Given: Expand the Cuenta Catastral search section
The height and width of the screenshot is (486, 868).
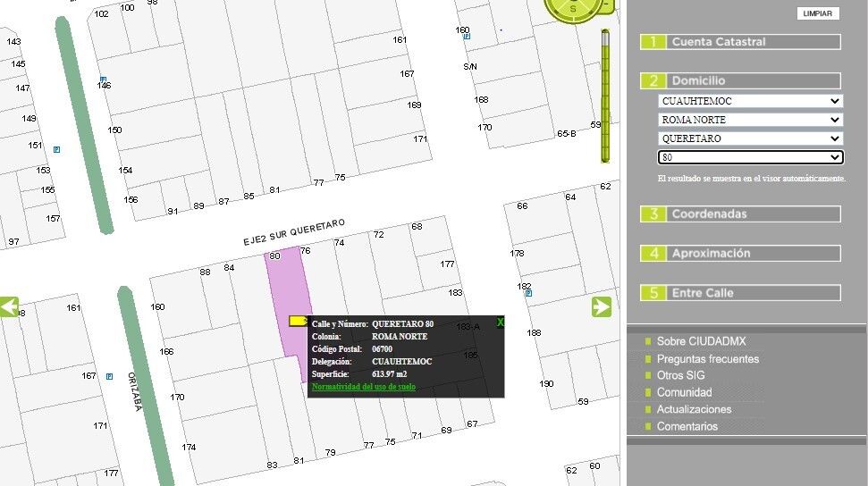Looking at the screenshot, I should point(741,42).
